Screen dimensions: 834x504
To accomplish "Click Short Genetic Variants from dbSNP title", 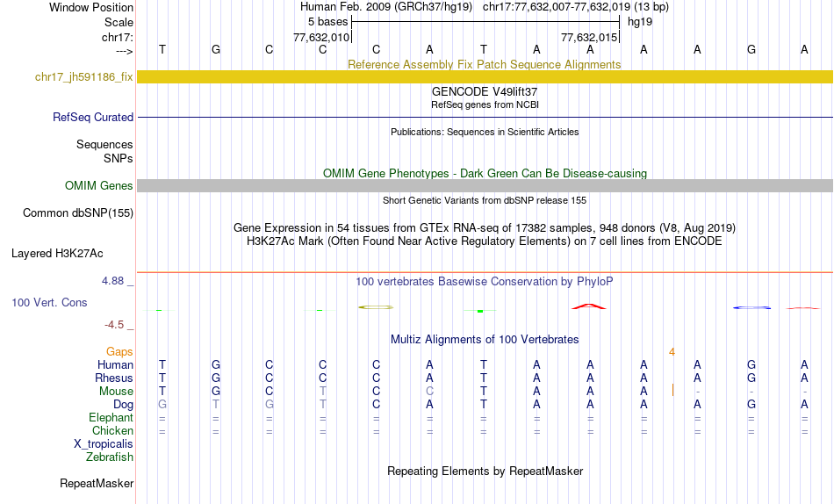I will [485, 201].
